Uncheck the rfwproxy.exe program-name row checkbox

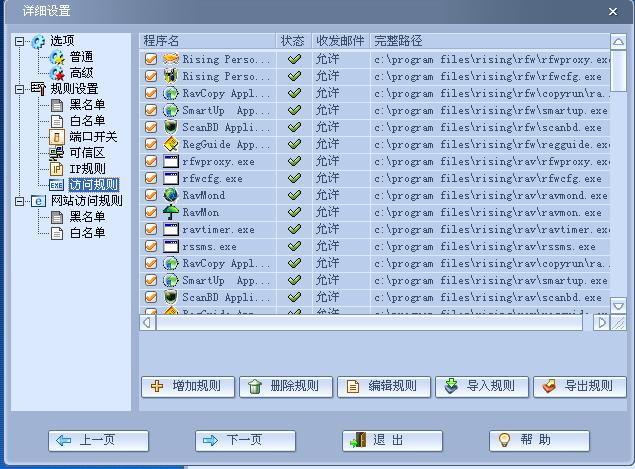coord(151,161)
